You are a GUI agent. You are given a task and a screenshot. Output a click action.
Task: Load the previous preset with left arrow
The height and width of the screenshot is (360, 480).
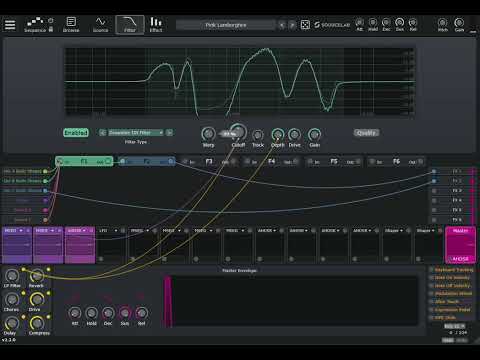point(282,25)
